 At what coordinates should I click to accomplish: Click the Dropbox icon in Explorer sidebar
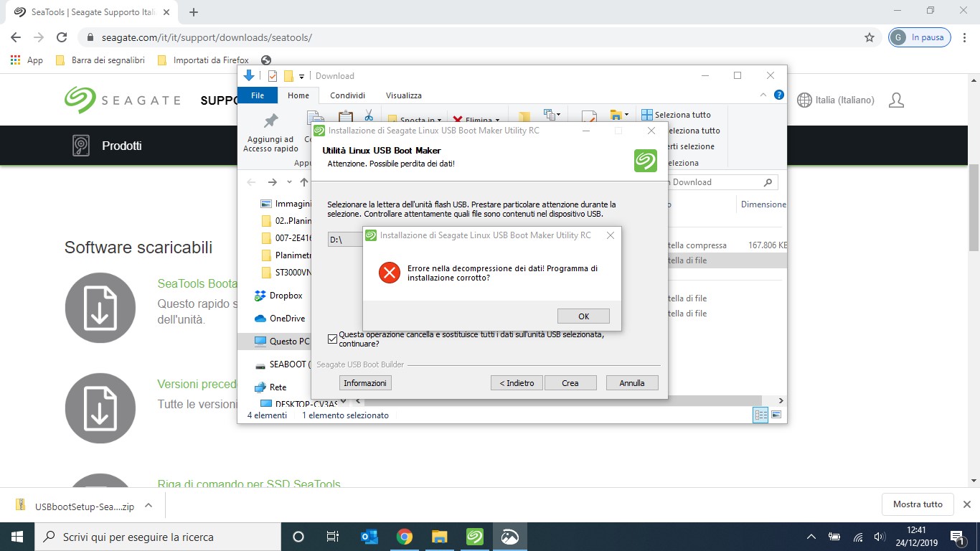coord(260,296)
